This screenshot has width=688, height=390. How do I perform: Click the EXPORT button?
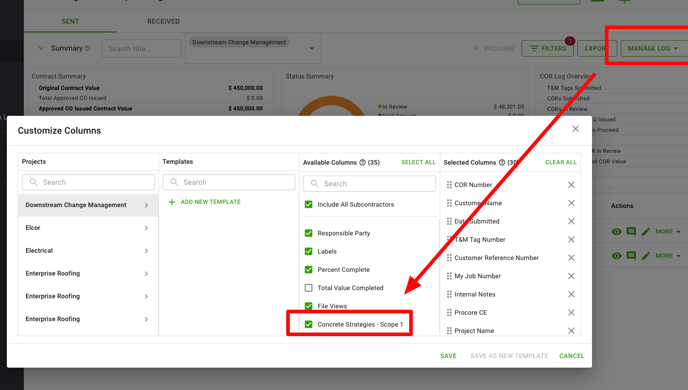pos(597,48)
